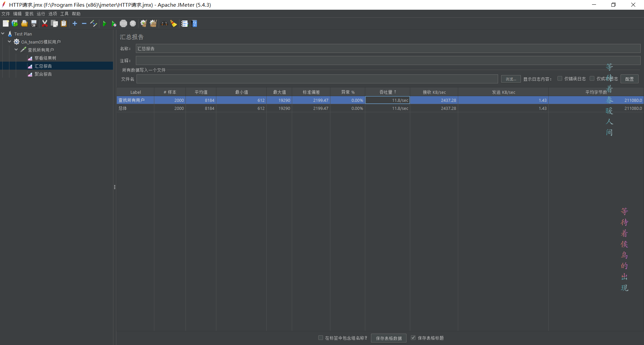Open the help question mark icon
644x345 pixels.
[195, 23]
